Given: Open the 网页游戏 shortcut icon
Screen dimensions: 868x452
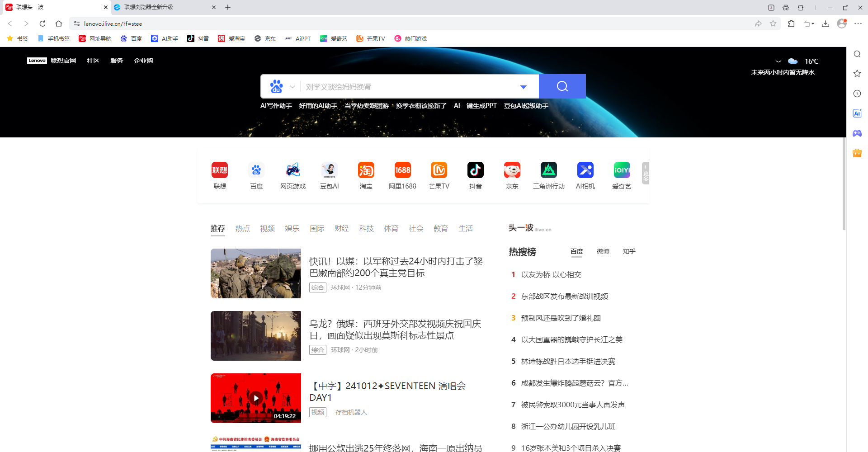Looking at the screenshot, I should (x=293, y=170).
